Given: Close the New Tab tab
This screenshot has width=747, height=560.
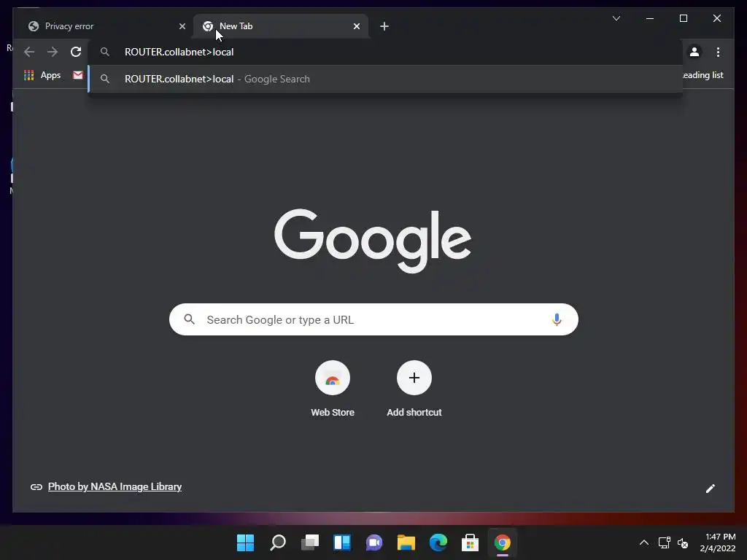Looking at the screenshot, I should [356, 26].
